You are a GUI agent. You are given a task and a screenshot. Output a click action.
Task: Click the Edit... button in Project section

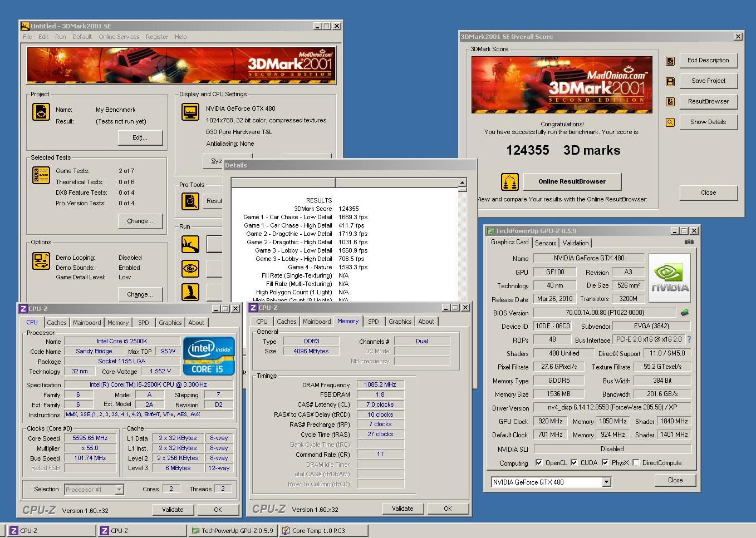point(140,138)
